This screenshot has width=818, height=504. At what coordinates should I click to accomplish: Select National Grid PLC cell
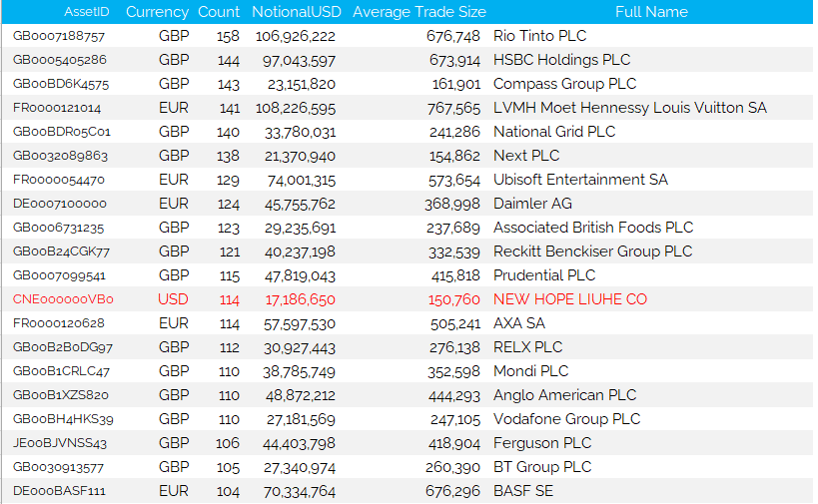pyautogui.click(x=554, y=132)
